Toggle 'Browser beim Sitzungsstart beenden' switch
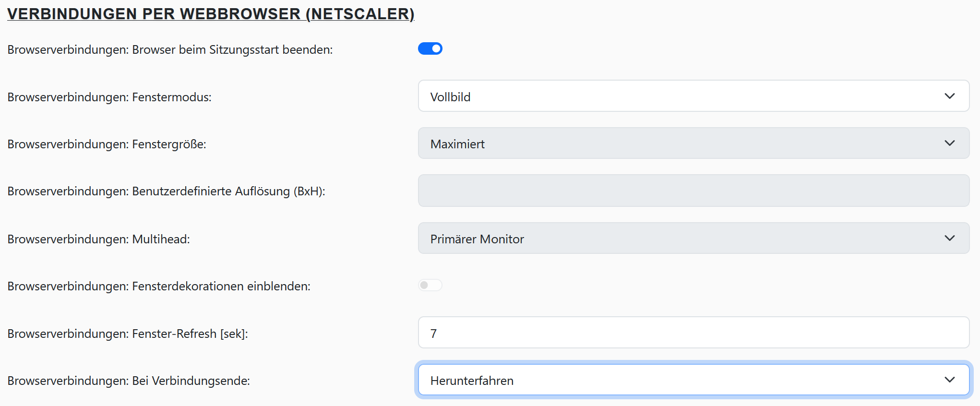Image resolution: width=980 pixels, height=406 pixels. click(x=430, y=48)
